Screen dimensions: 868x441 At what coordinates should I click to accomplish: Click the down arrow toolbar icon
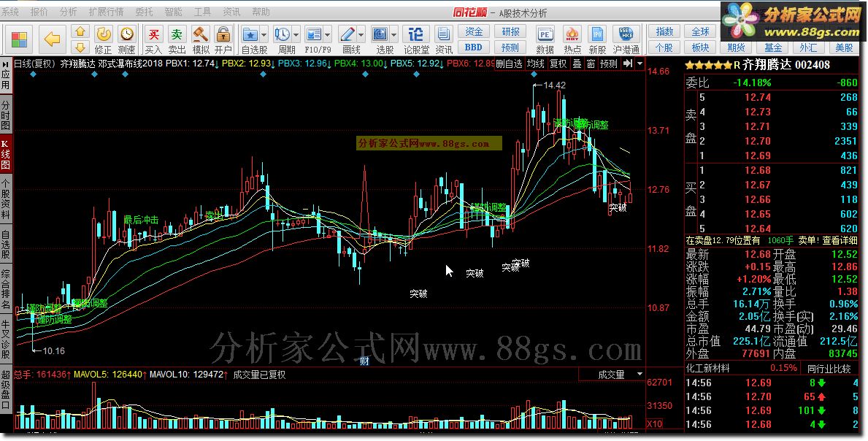pyautogui.click(x=80, y=47)
